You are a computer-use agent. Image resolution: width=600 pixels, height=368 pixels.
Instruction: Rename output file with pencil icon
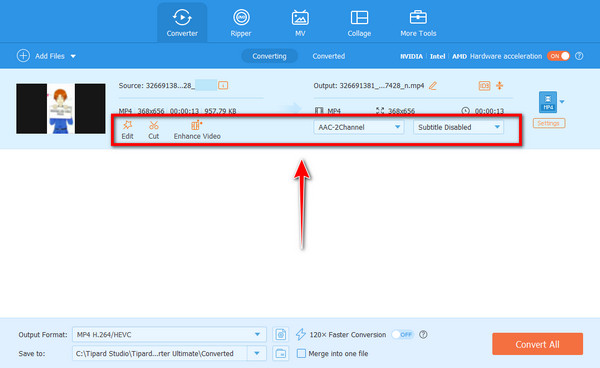point(433,86)
